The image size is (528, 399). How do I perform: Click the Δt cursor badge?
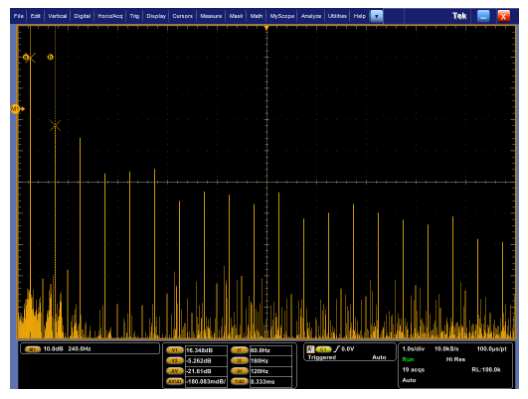tap(239, 371)
